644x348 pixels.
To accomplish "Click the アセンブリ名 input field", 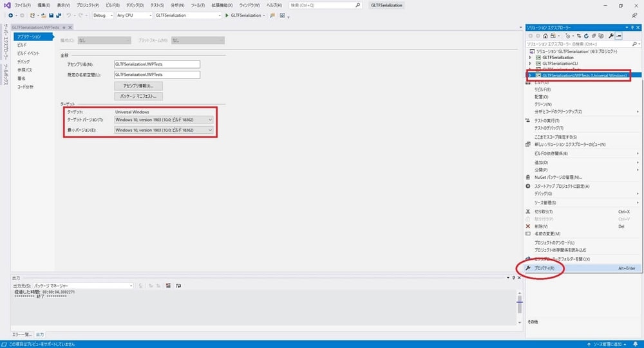I will click(x=157, y=64).
